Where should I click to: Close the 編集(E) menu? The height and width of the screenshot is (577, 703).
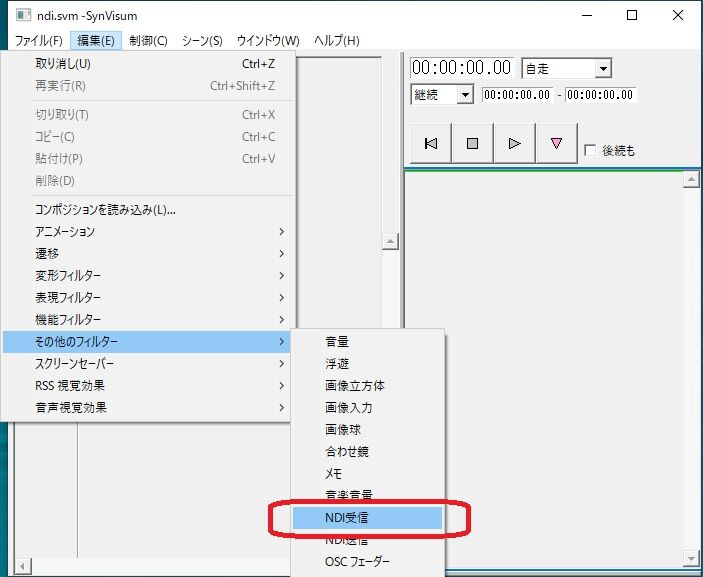[x=95, y=41]
